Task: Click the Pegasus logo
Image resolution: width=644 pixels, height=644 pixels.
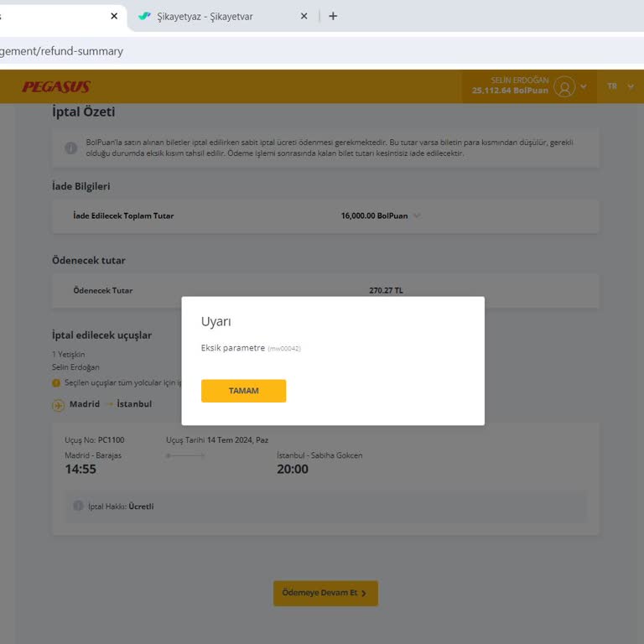Action: click(x=56, y=86)
